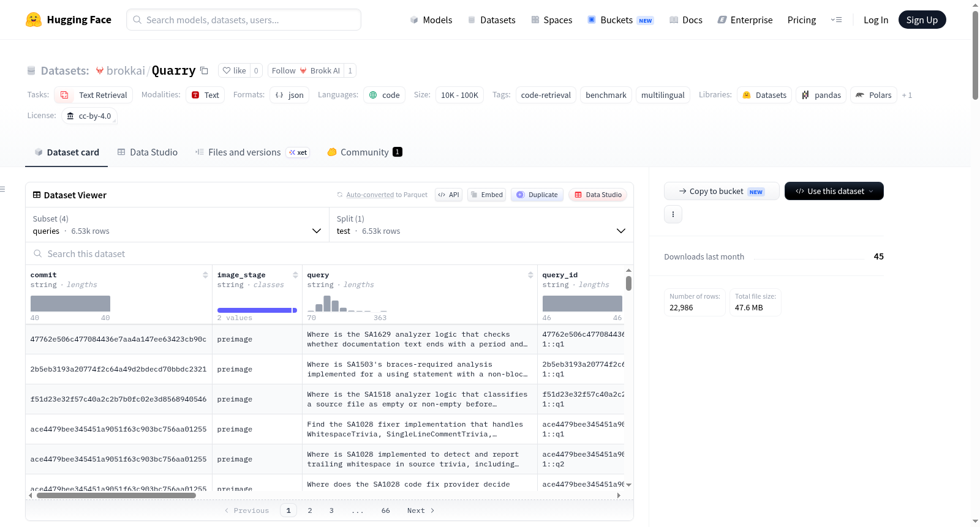The height and width of the screenshot is (527, 980).
Task: Open the Docs menu item
Action: click(686, 20)
